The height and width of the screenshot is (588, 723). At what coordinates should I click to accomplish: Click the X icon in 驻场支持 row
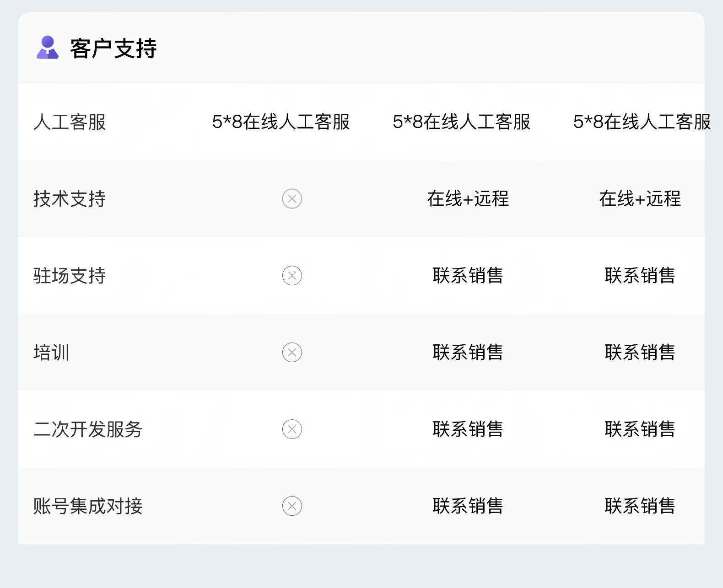pyautogui.click(x=292, y=276)
